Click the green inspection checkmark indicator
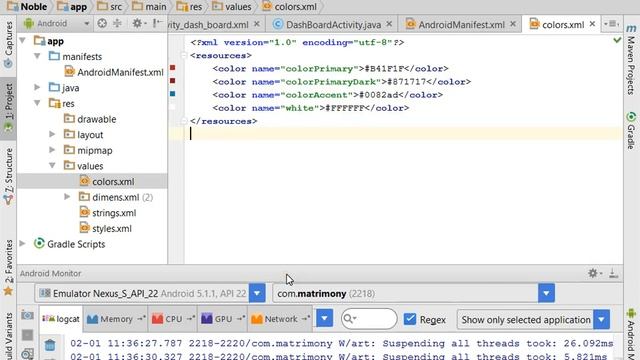The image size is (640, 360). tap(617, 40)
